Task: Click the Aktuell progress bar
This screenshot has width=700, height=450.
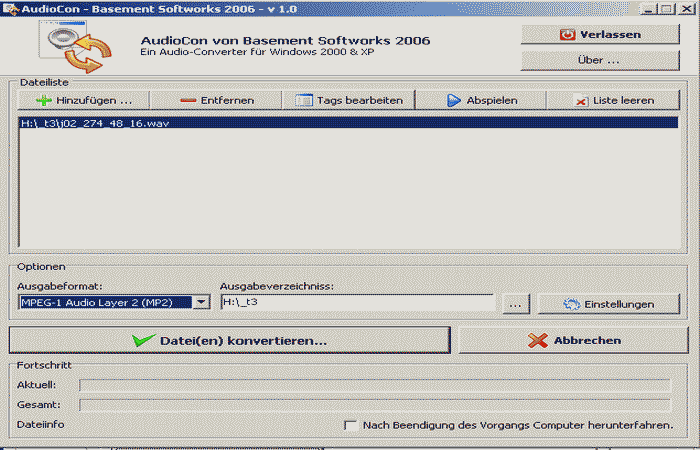Action: coord(374,384)
